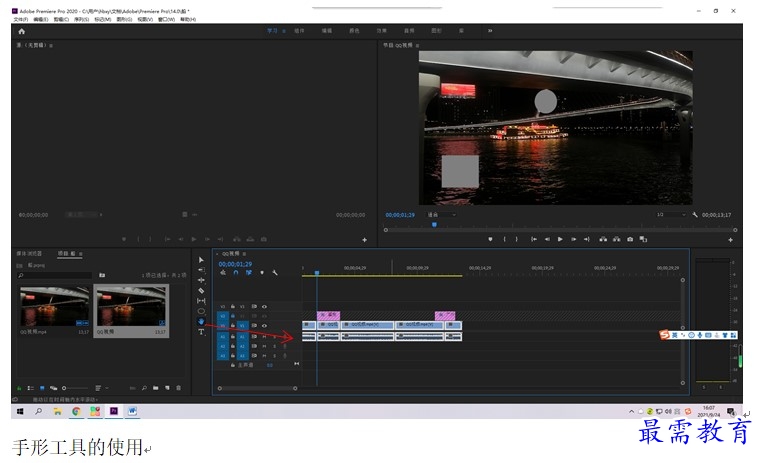Click Find magnifier in Project panel footer
The width and height of the screenshot is (760, 463).
click(144, 388)
